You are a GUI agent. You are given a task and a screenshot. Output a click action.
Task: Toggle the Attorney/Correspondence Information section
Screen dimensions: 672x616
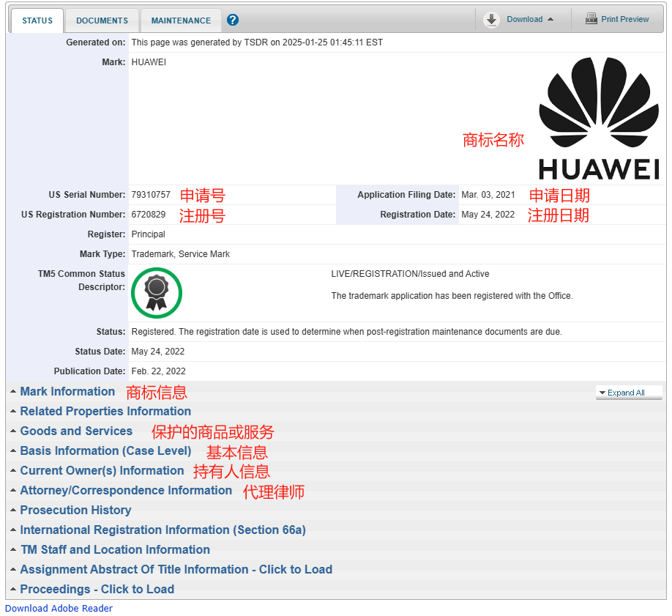(x=126, y=490)
